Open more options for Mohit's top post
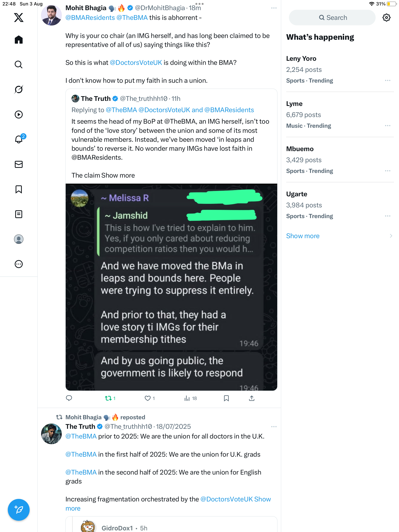399x532 pixels. point(274,8)
